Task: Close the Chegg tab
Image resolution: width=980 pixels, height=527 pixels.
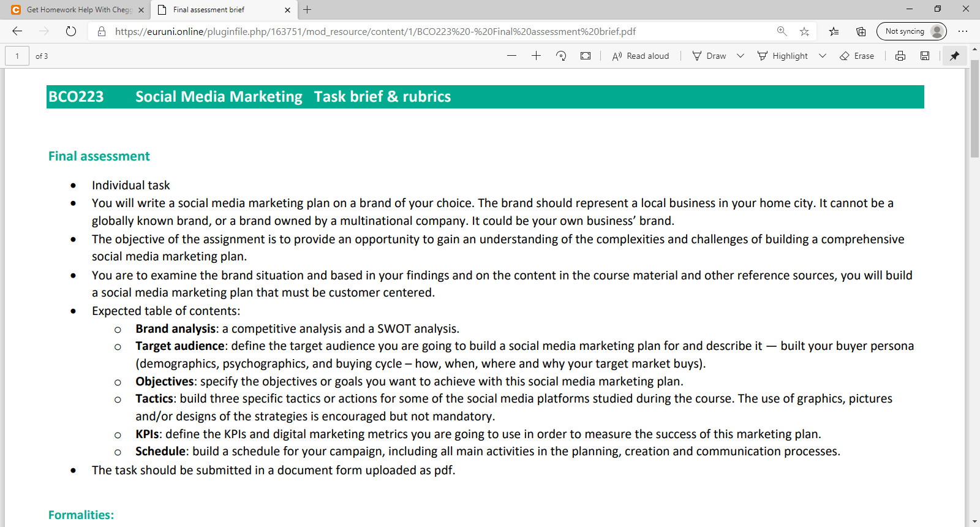Action: click(x=141, y=10)
